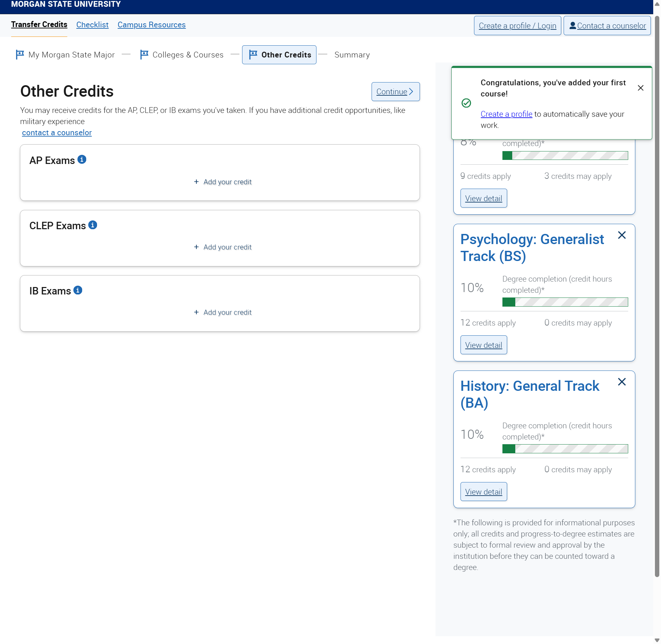The width and height of the screenshot is (661, 644).
Task: Click the Contact a counselor button
Action: tap(607, 26)
